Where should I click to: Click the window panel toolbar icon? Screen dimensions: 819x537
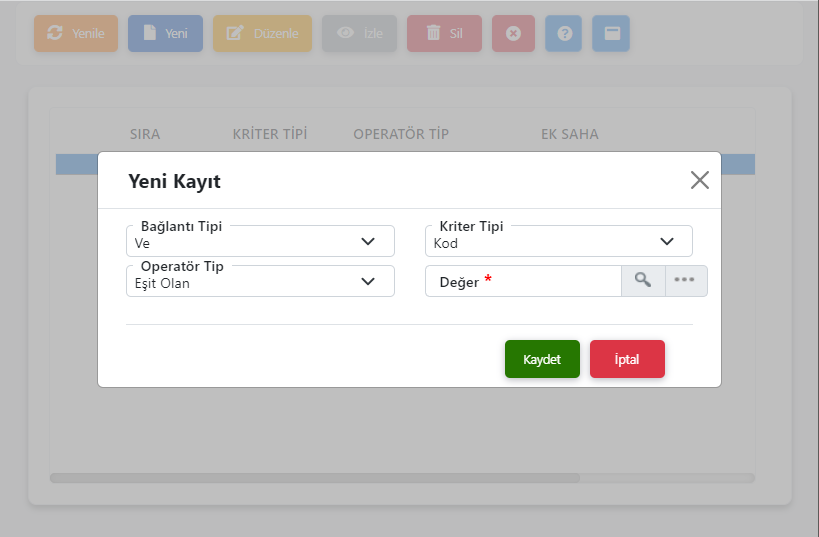point(611,33)
